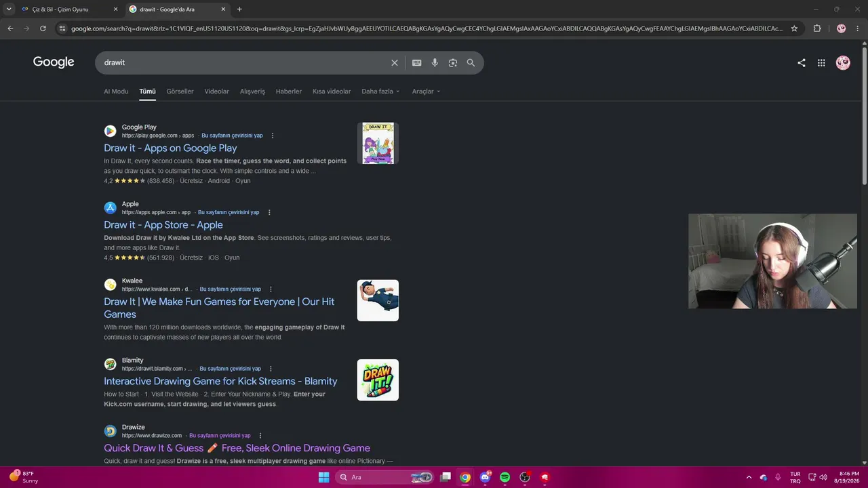Click the page's vertical scrollbar thumb
The height and width of the screenshot is (488, 868).
tap(864, 115)
